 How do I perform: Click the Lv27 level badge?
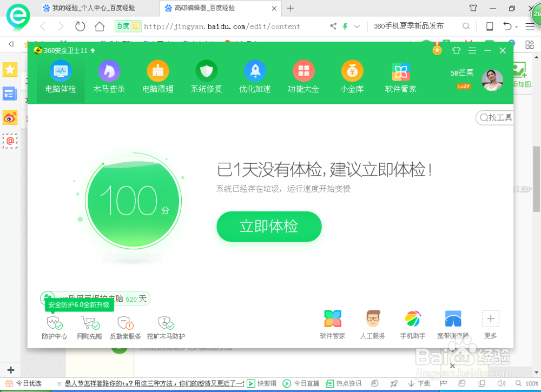click(464, 86)
